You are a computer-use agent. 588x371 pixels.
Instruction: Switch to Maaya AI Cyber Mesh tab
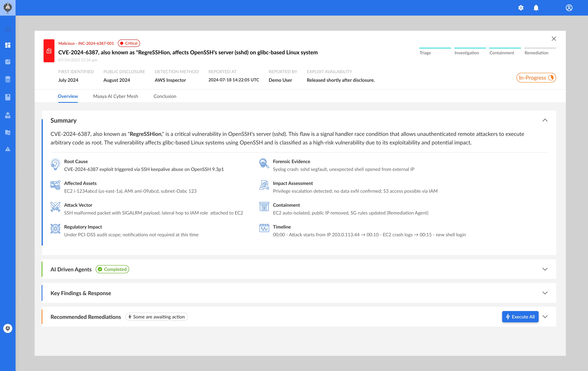115,96
